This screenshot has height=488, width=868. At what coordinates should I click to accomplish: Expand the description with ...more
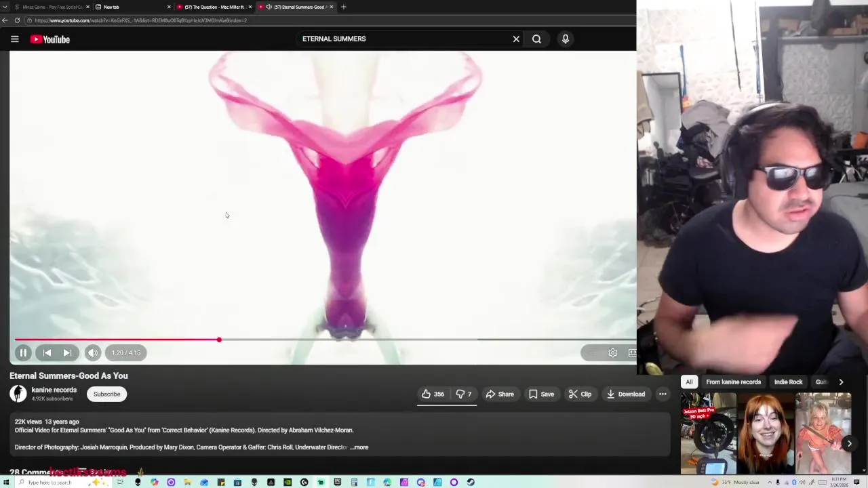[x=359, y=447]
